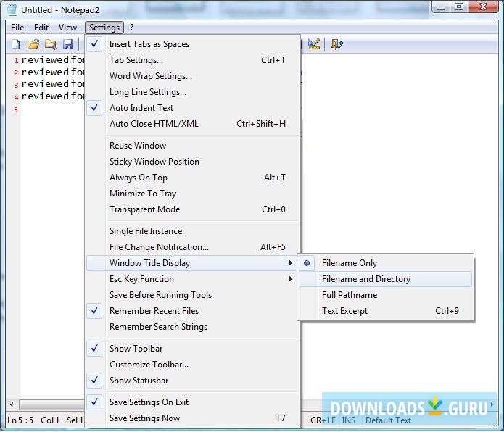This screenshot has height=432, width=504.
Task: Toggle Remember Recent Files
Action: (193, 310)
